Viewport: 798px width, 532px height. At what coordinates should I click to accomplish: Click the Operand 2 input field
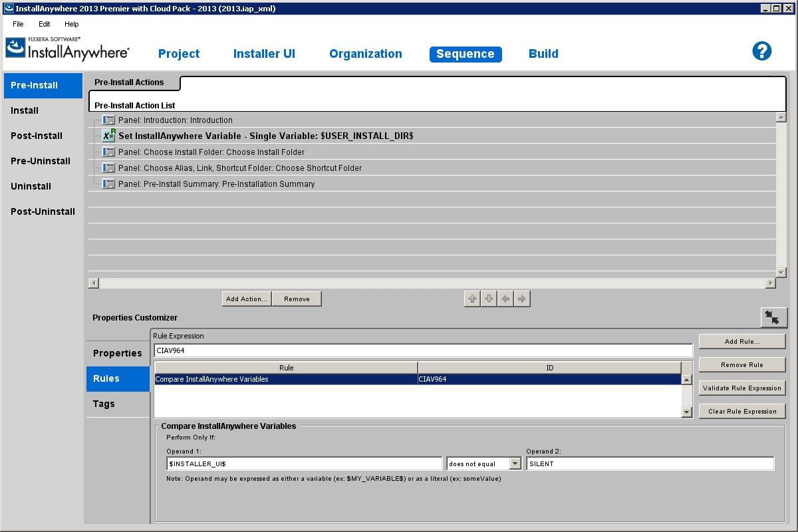650,464
